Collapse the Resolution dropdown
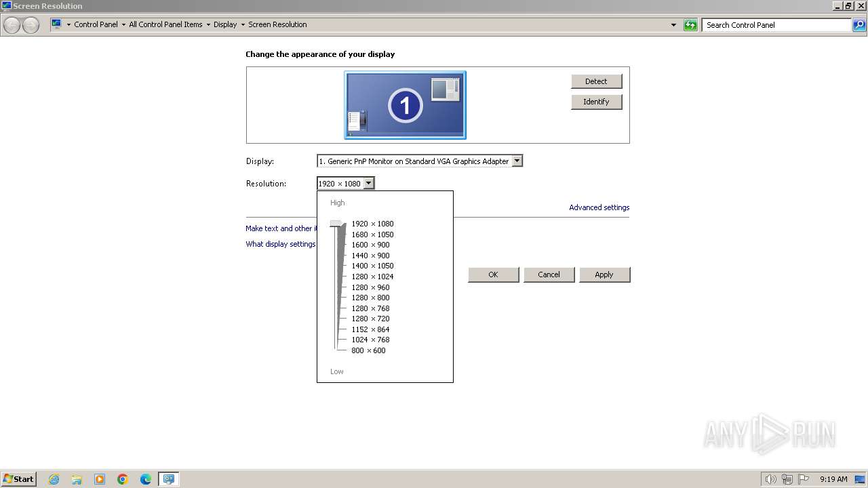The width and height of the screenshot is (868, 488). [x=368, y=183]
